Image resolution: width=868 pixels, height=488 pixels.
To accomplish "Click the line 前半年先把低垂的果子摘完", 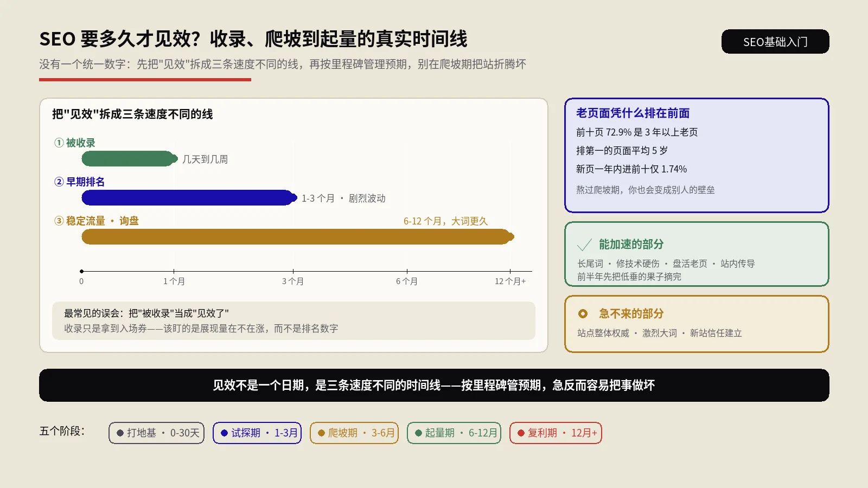I will coord(629,277).
